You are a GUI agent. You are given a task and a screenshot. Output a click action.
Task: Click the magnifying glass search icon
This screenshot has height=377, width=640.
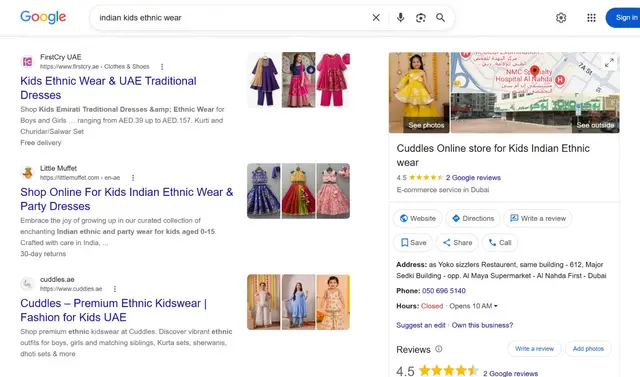click(440, 18)
